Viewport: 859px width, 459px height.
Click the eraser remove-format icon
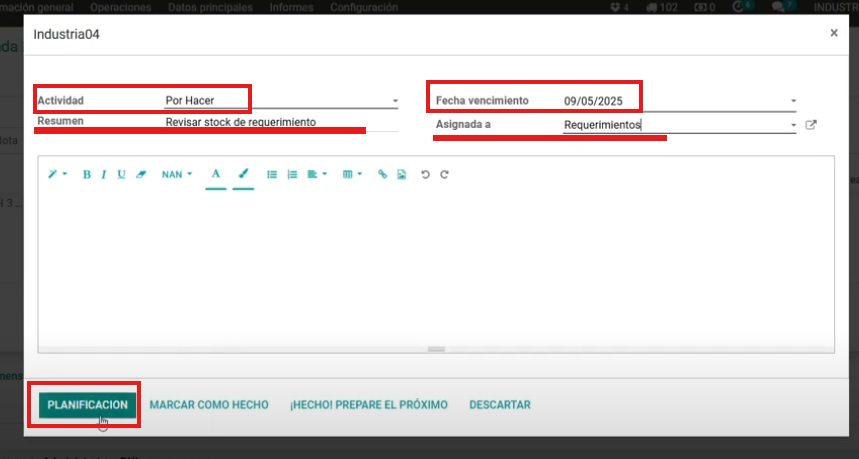(x=140, y=174)
